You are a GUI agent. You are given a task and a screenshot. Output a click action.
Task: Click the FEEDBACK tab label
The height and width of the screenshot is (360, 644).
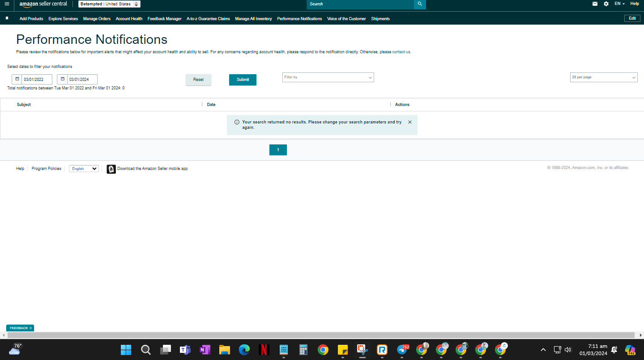tap(19, 328)
